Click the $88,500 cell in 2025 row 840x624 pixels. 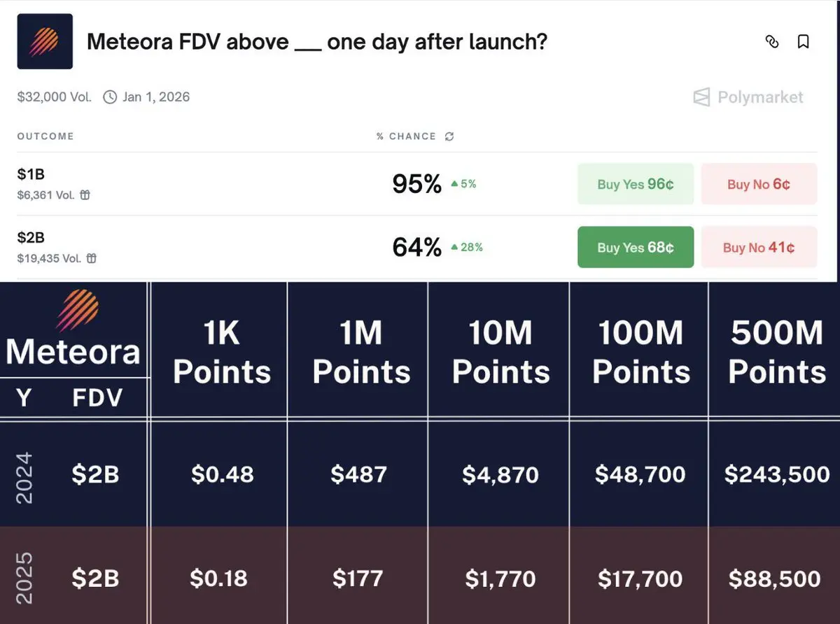tap(774, 579)
